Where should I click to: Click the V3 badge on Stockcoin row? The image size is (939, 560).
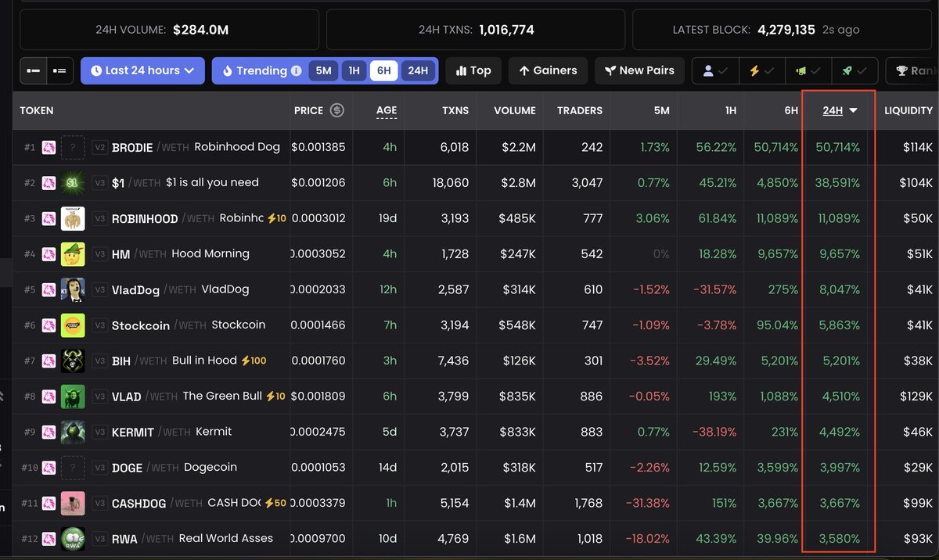[x=99, y=325]
